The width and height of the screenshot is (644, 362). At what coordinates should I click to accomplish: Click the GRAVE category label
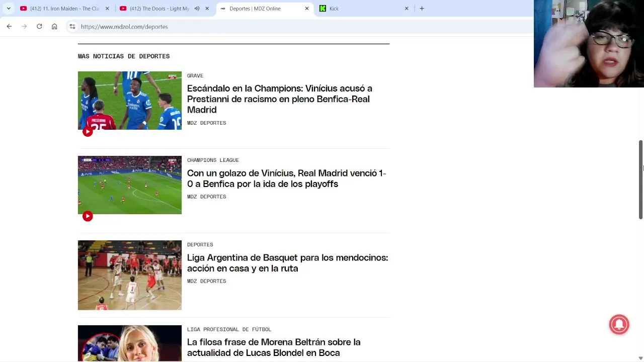click(x=195, y=75)
